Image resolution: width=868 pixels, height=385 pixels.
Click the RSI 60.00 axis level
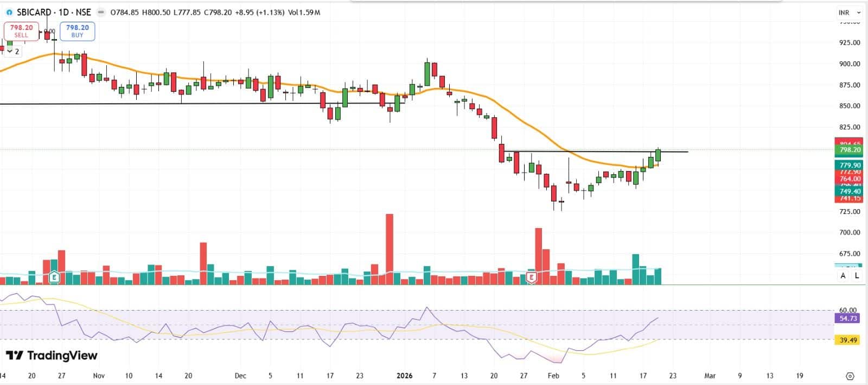click(848, 310)
